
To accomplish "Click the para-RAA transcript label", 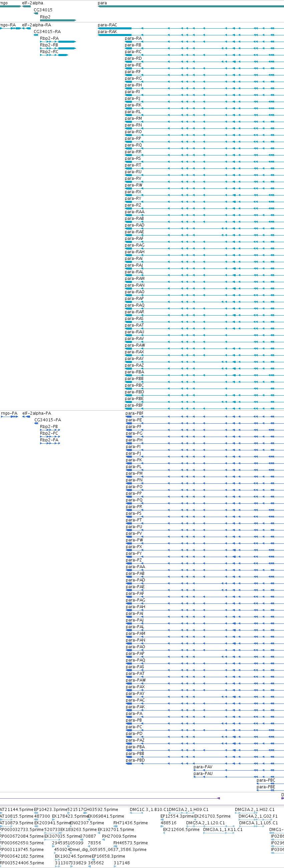I will pyautogui.click(x=134, y=212).
